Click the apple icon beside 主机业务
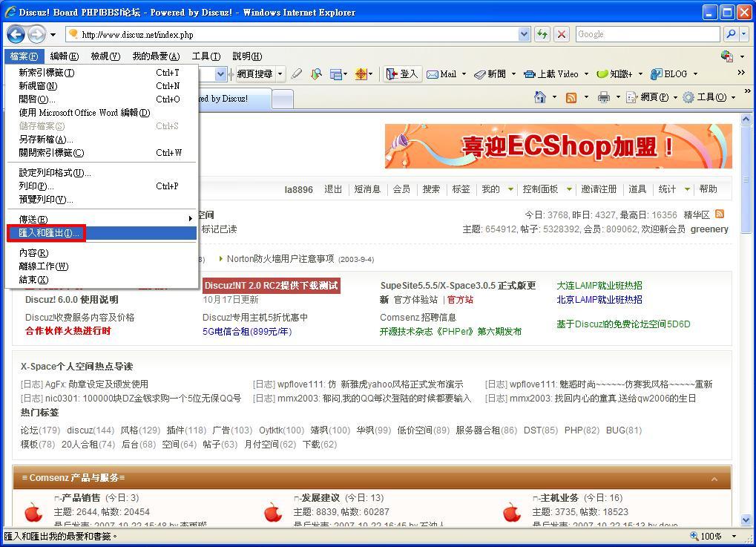This screenshot has width=756, height=547. tap(512, 512)
